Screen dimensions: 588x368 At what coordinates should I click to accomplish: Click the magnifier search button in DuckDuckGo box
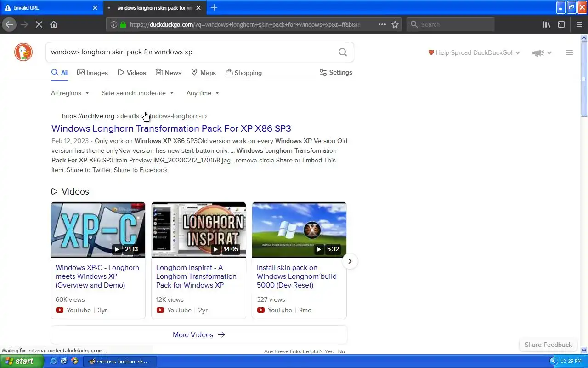point(343,52)
